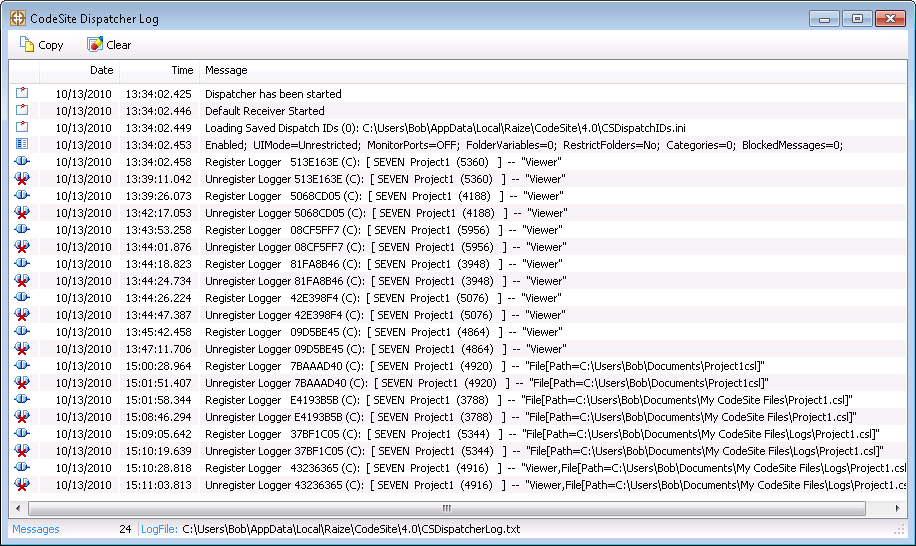Viewport: 916px width, 546px height.
Task: Select message 'Register Logger 7BAAAD40'
Action: 484,366
